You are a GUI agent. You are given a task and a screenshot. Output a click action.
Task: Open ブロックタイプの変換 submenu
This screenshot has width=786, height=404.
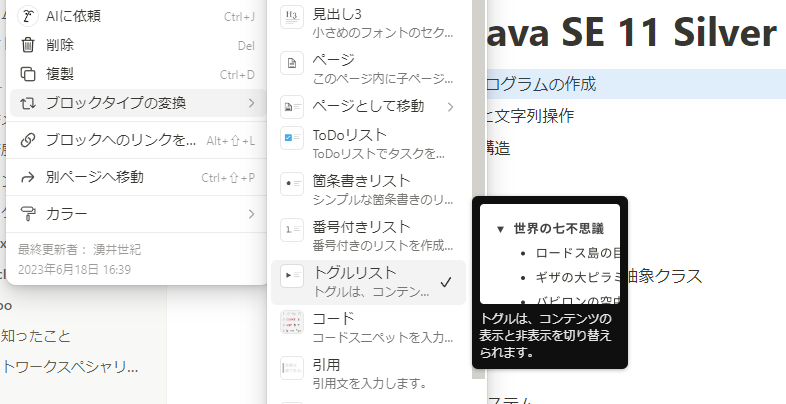(138, 103)
